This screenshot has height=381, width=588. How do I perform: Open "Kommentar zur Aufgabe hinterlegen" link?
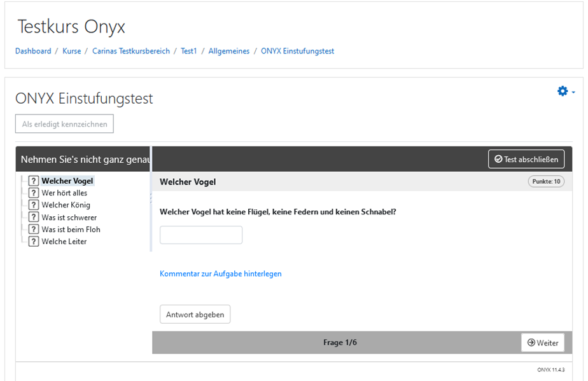(x=220, y=274)
